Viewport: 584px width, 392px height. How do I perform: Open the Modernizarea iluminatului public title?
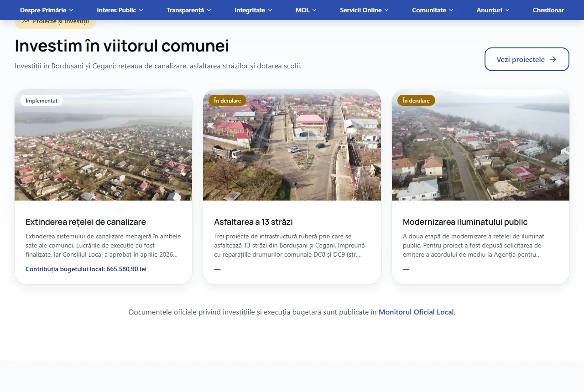click(x=465, y=222)
